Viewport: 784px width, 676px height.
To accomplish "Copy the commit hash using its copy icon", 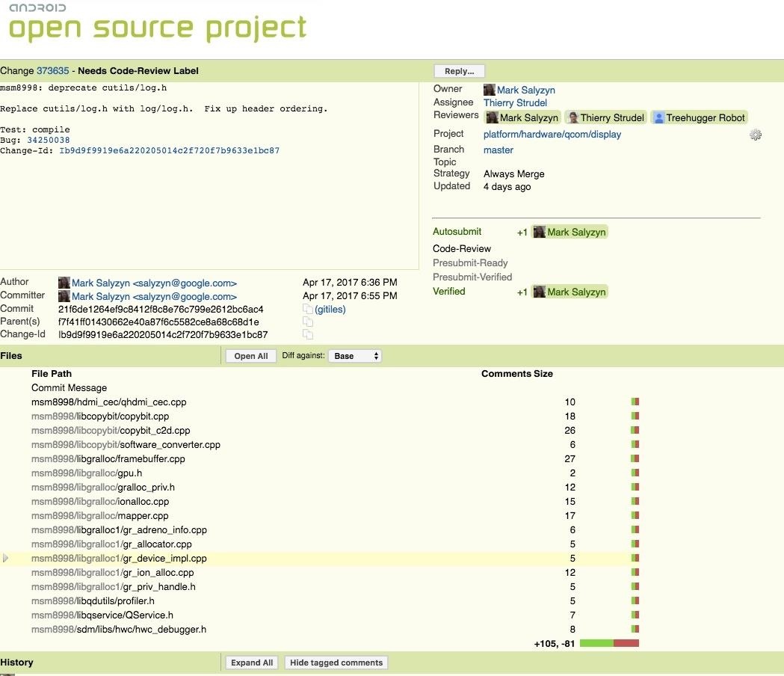I will click(307, 310).
